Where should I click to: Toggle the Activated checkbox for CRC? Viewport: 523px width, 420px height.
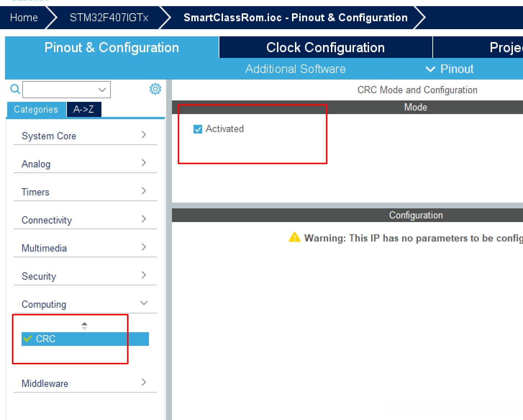pos(198,129)
